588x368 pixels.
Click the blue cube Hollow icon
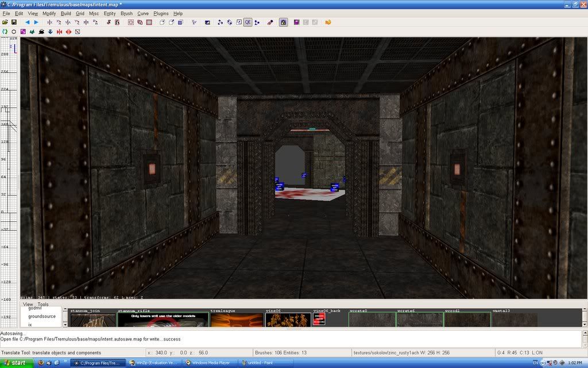coord(180,22)
